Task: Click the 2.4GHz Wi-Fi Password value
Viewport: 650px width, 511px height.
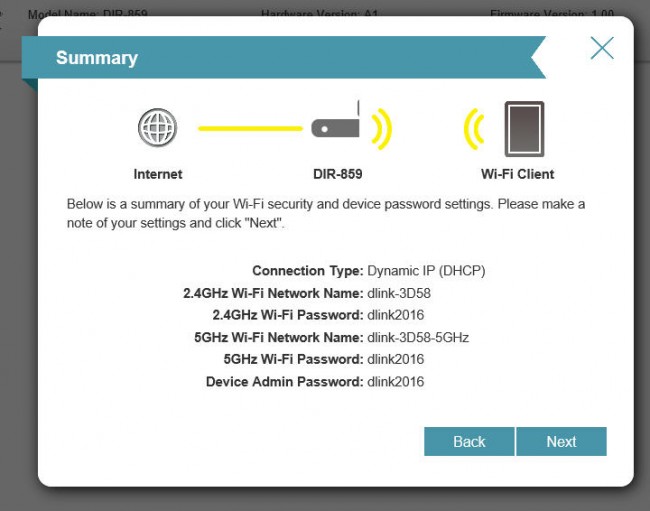Action: coord(395,315)
